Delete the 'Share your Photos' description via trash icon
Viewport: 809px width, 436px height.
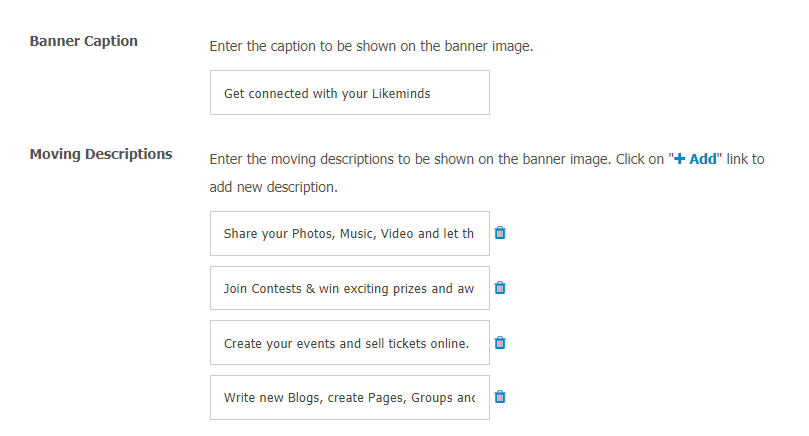pyautogui.click(x=500, y=233)
